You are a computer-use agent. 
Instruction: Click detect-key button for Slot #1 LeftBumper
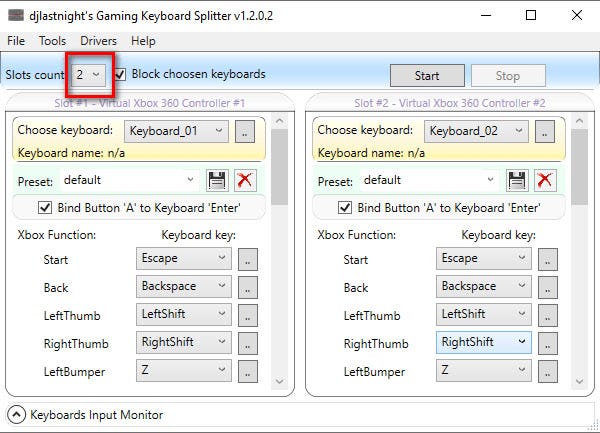coord(248,371)
